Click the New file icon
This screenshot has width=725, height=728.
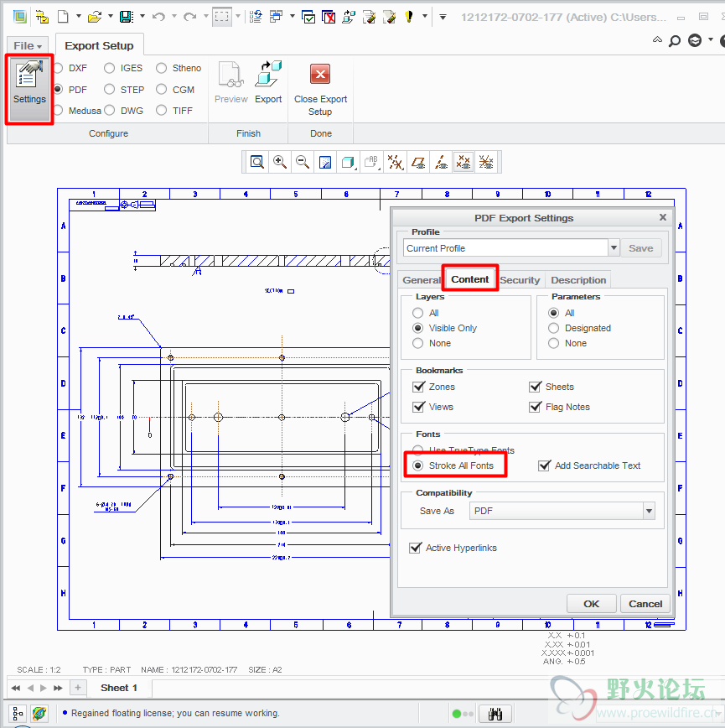[x=63, y=17]
